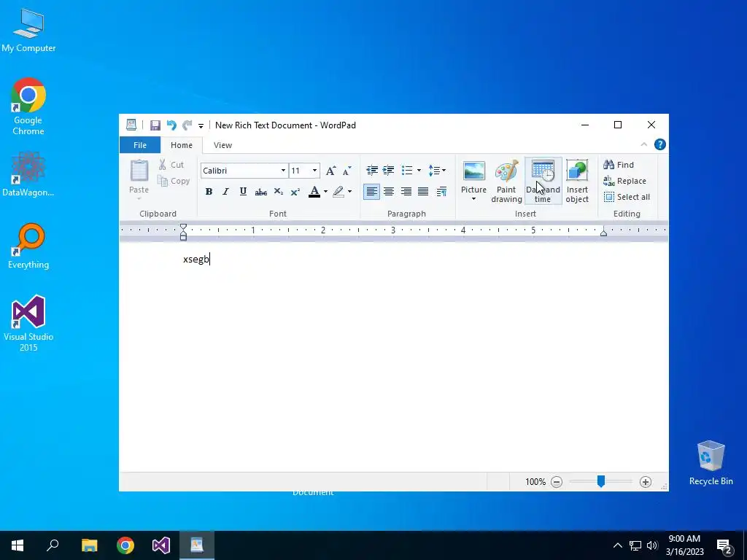The width and height of the screenshot is (747, 560).
Task: Toggle superscript formatting
Action: tap(295, 192)
